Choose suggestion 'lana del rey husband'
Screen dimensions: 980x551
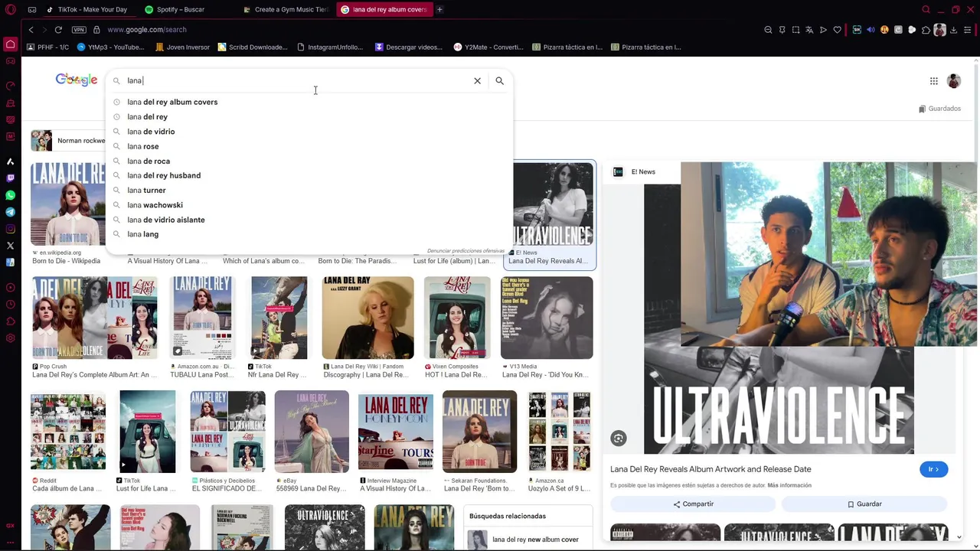(x=309, y=175)
